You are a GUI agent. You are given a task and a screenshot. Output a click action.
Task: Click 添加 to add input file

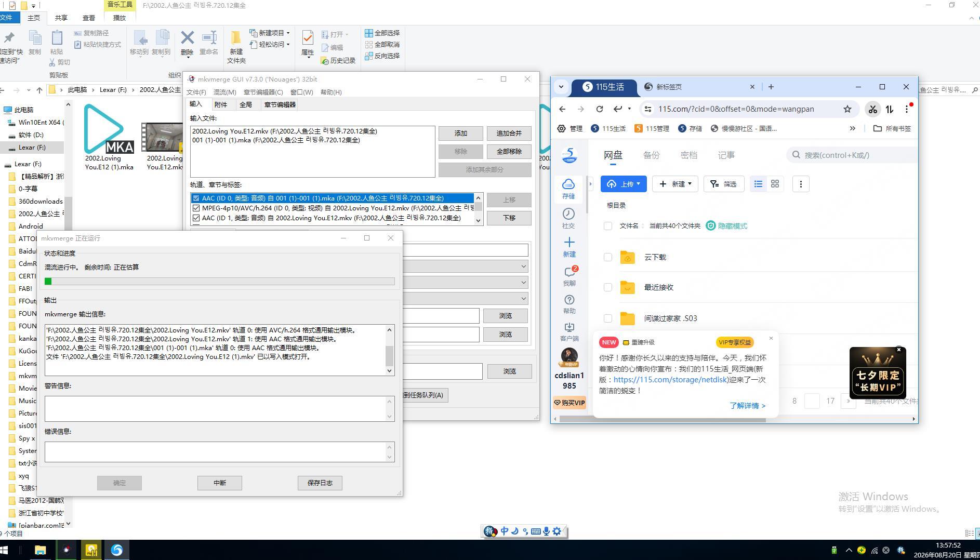pos(461,134)
